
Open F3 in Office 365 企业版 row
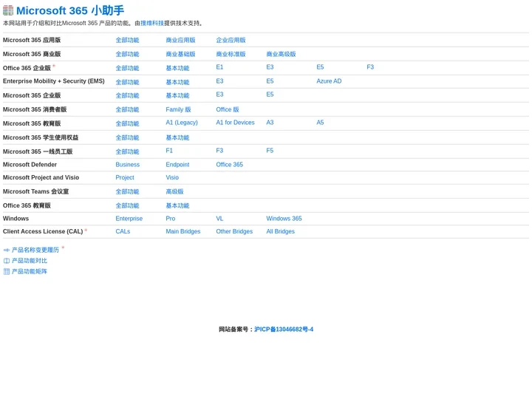click(370, 67)
